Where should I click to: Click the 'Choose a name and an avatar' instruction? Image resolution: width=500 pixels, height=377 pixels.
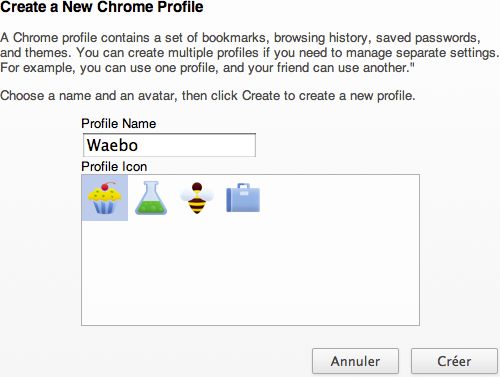click(x=208, y=96)
